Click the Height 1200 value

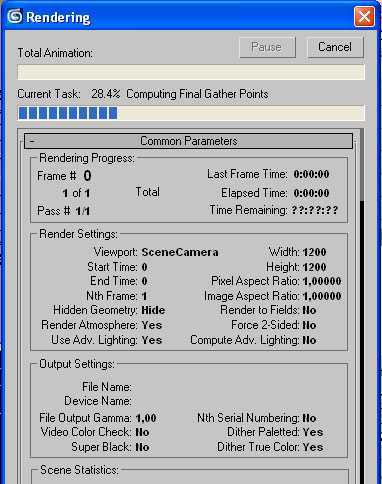point(314,267)
